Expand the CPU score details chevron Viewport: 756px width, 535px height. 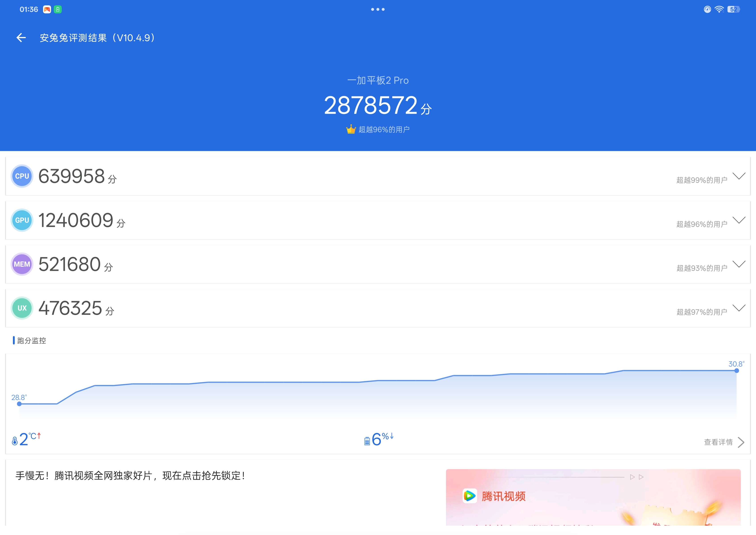[x=739, y=176]
